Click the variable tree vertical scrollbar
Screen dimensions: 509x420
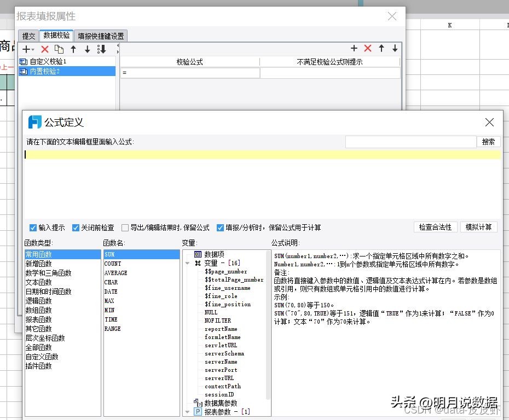268,324
